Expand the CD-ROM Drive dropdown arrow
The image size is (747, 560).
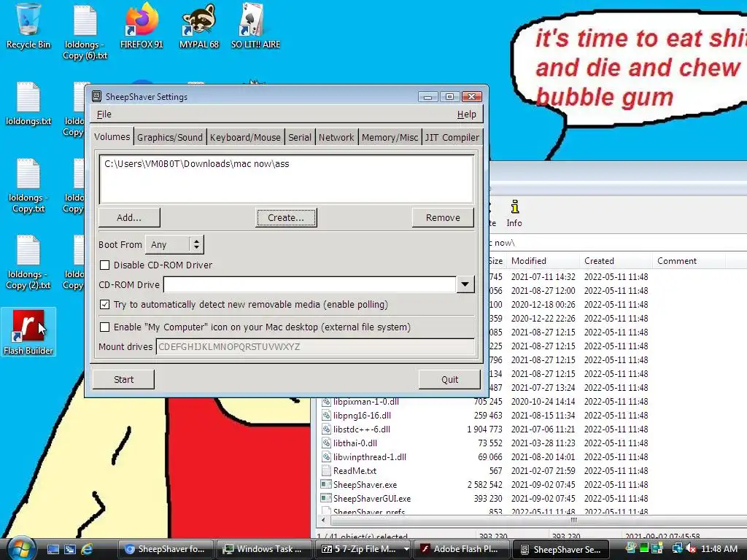(x=465, y=284)
